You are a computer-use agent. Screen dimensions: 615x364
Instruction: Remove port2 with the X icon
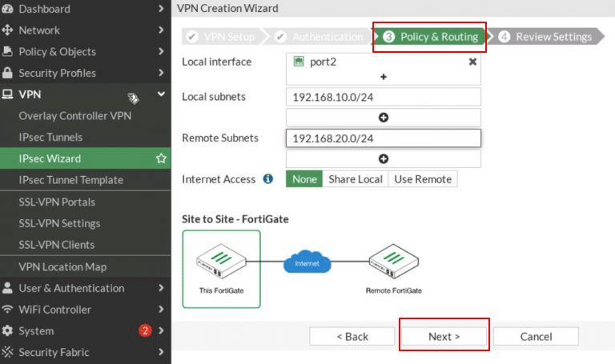pyautogui.click(x=472, y=62)
